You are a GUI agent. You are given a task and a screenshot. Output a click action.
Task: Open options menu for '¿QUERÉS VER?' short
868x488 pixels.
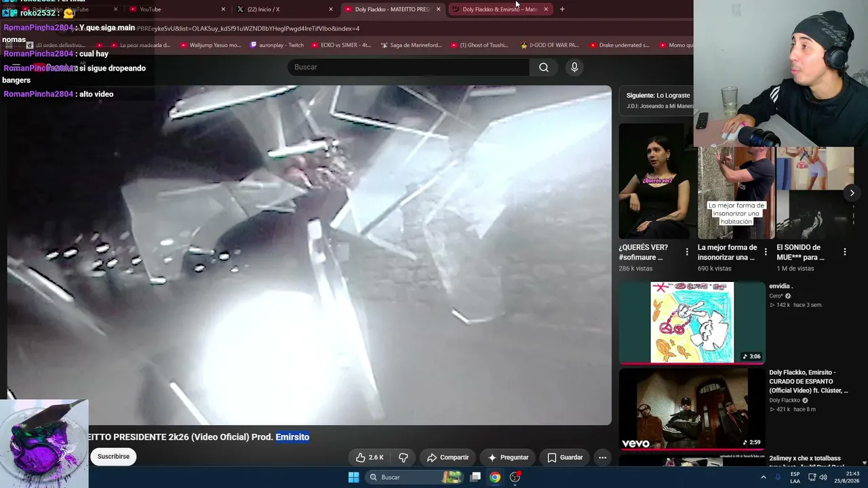(x=687, y=251)
